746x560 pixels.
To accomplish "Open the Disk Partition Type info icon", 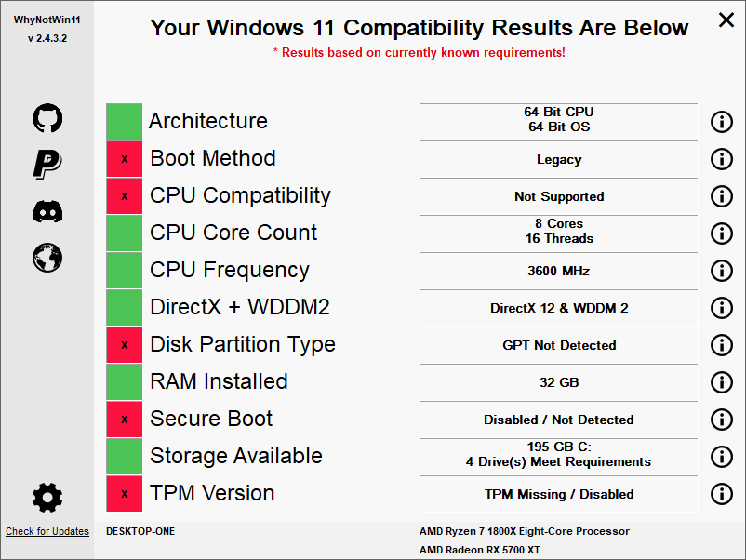I will [x=721, y=345].
